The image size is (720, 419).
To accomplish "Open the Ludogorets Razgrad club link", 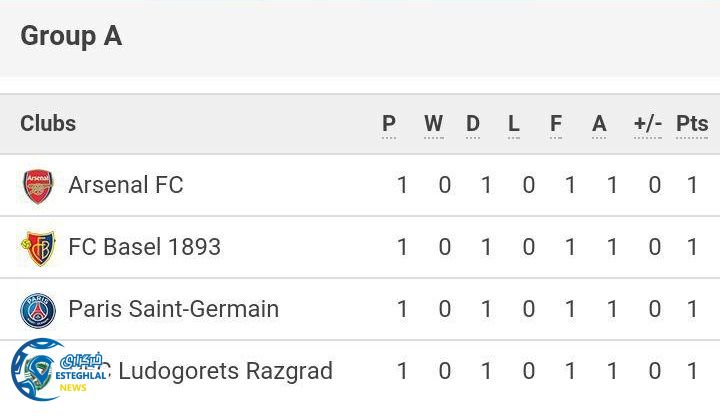I will [x=225, y=372].
